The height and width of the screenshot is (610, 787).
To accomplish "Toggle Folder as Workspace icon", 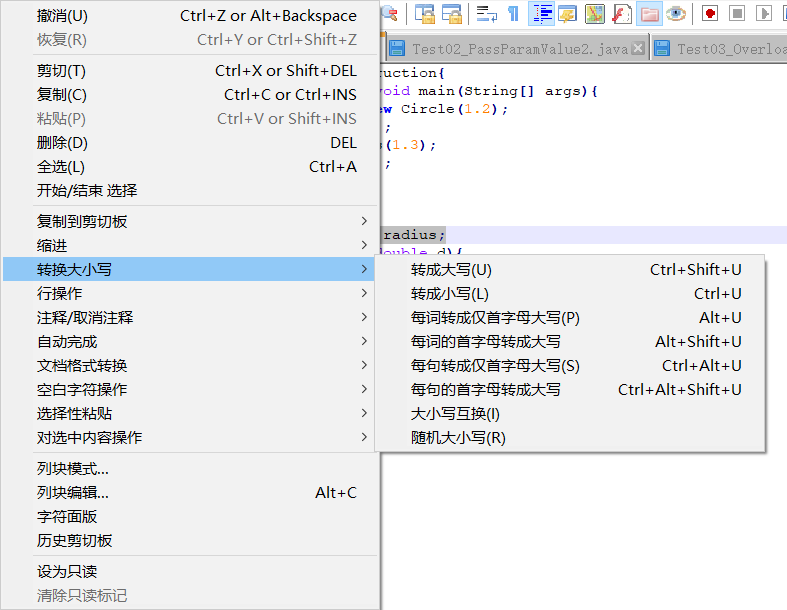I will click(x=649, y=14).
